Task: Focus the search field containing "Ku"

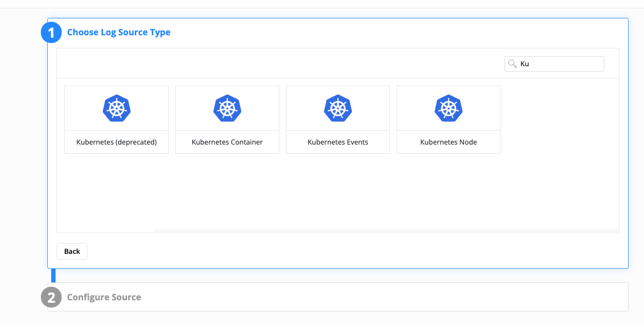Action: (554, 64)
